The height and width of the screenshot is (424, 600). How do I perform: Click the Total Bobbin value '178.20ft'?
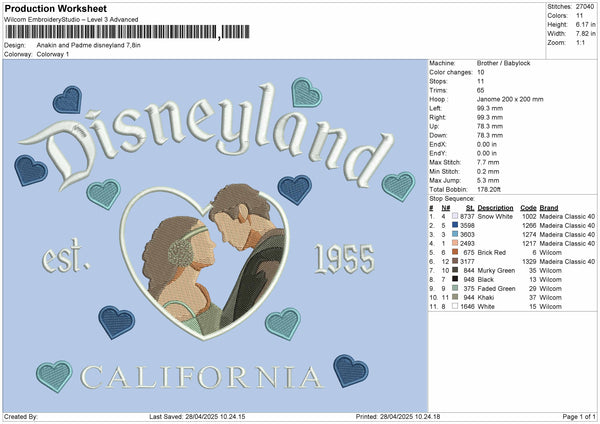[489, 189]
